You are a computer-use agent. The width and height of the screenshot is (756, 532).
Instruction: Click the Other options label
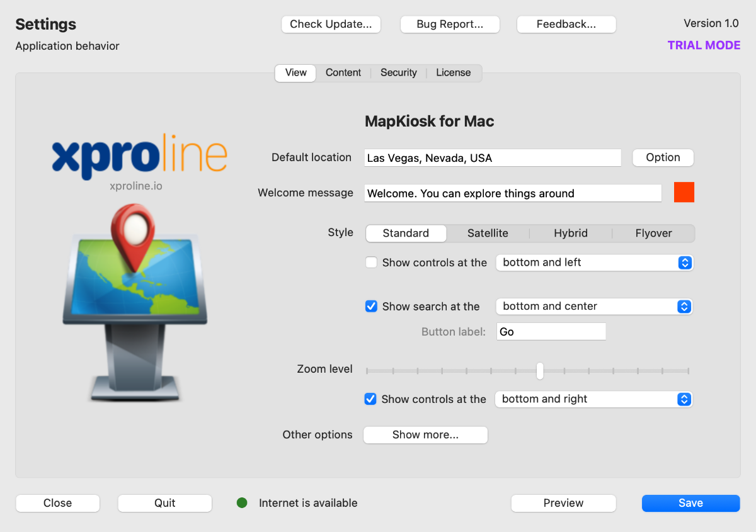[318, 434]
